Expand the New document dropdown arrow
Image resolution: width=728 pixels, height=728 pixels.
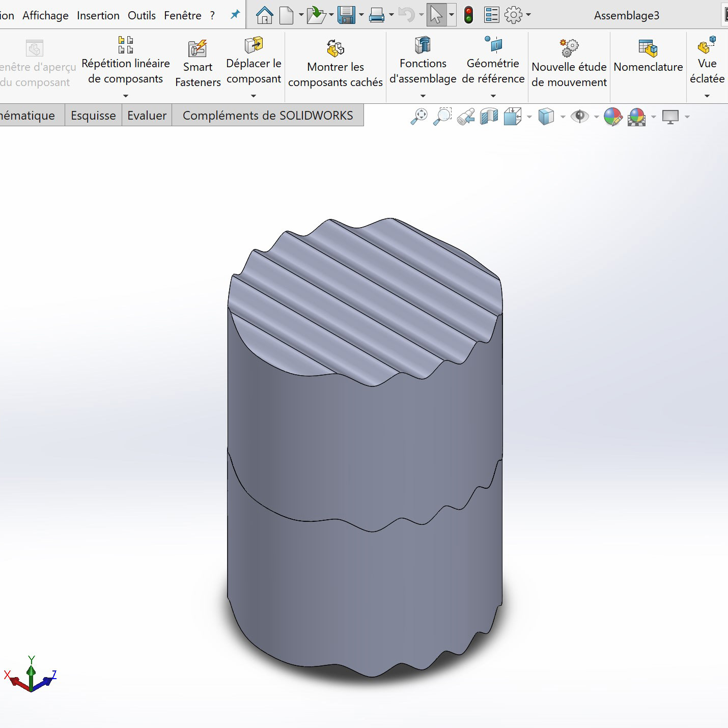[x=301, y=15]
